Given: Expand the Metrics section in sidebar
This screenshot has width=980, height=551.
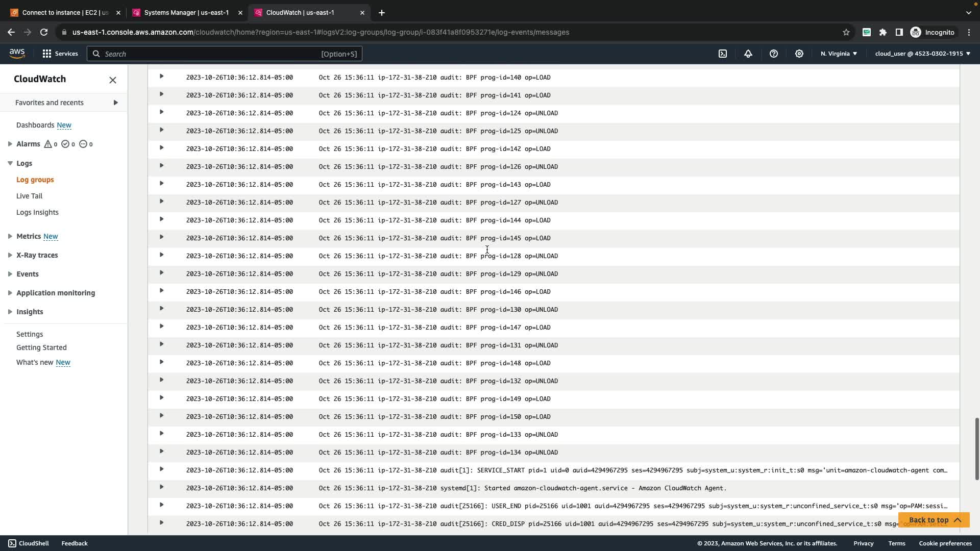Looking at the screenshot, I should tap(10, 236).
